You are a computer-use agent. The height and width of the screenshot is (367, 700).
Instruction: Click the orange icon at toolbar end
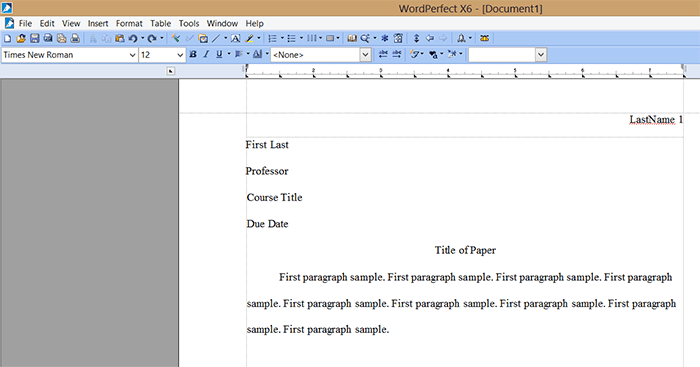coord(484,38)
